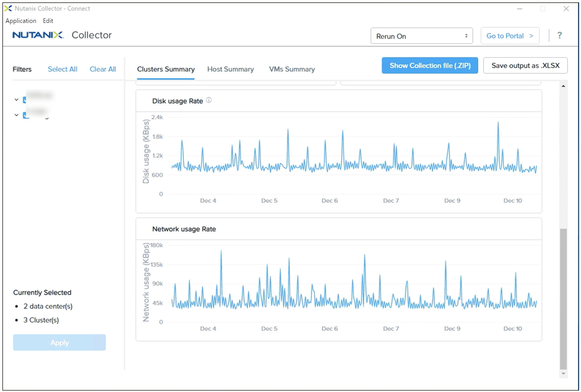Click the scrollbar down arrow
The height and width of the screenshot is (392, 581).
(x=563, y=374)
